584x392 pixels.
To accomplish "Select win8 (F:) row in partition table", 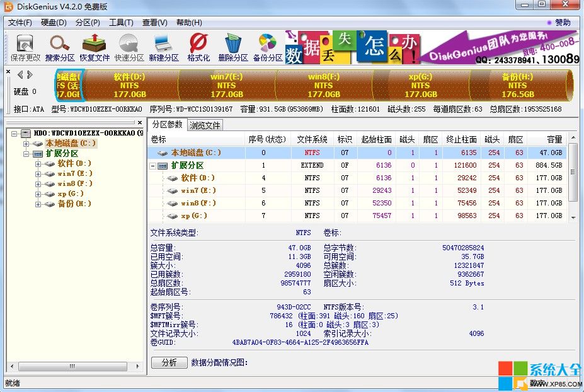I will point(357,203).
